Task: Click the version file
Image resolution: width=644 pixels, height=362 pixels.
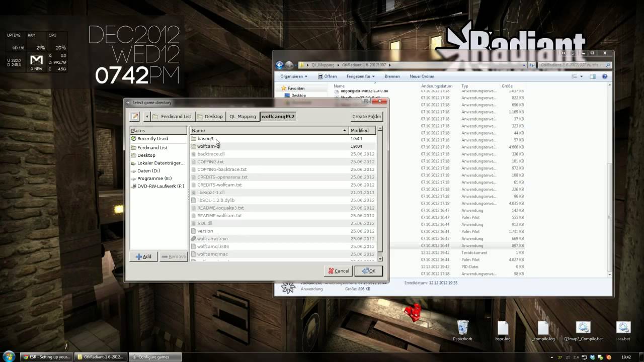Action: coord(283,231)
